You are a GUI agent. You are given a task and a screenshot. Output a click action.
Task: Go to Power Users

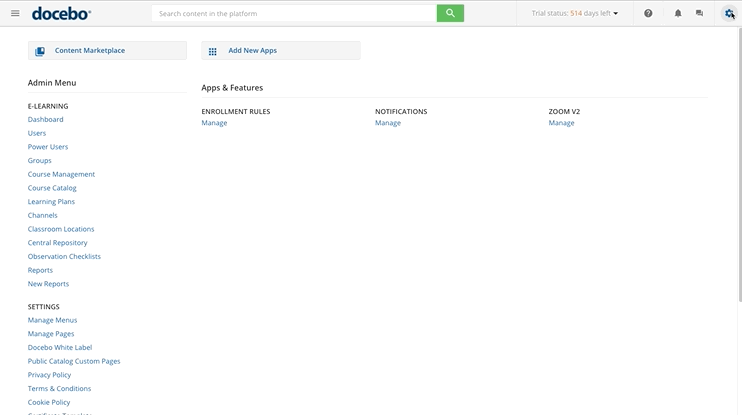(x=48, y=147)
